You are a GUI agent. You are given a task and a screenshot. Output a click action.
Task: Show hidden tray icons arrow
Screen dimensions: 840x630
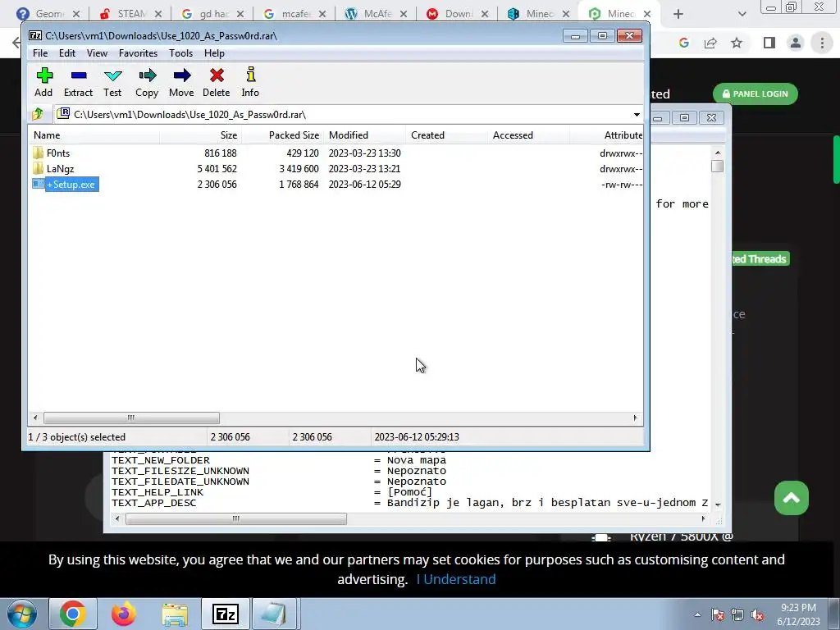697,615
